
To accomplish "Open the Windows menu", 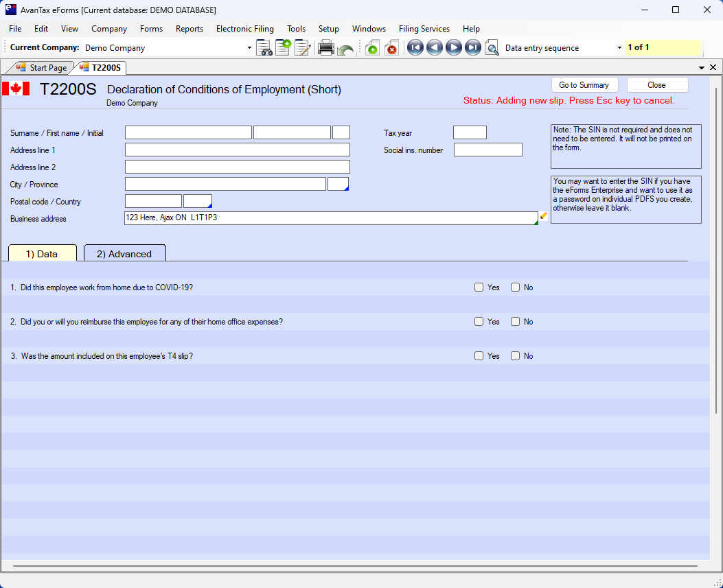I will 369,29.
